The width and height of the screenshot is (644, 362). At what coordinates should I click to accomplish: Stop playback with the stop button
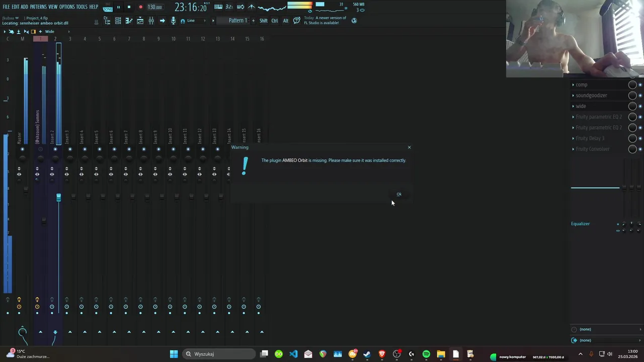click(x=129, y=7)
